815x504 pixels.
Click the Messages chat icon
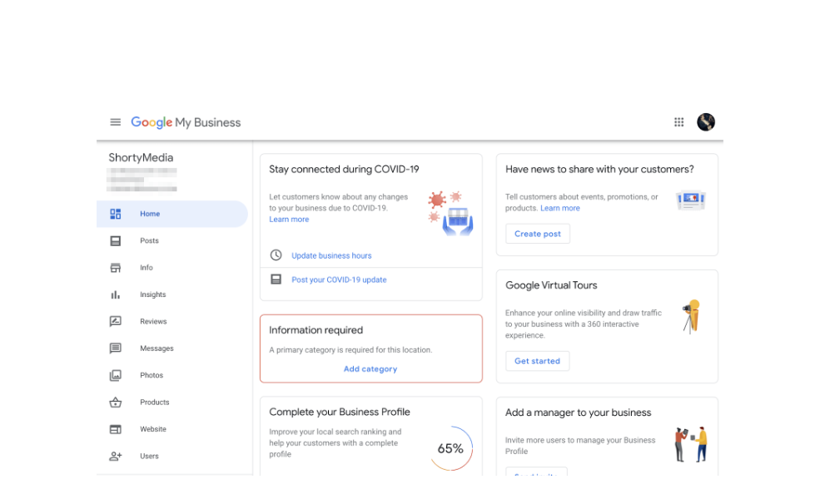click(116, 348)
